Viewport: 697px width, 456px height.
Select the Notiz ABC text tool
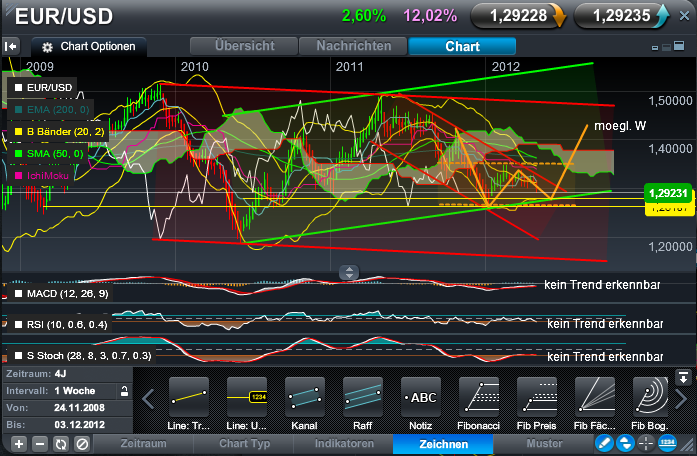coord(421,404)
